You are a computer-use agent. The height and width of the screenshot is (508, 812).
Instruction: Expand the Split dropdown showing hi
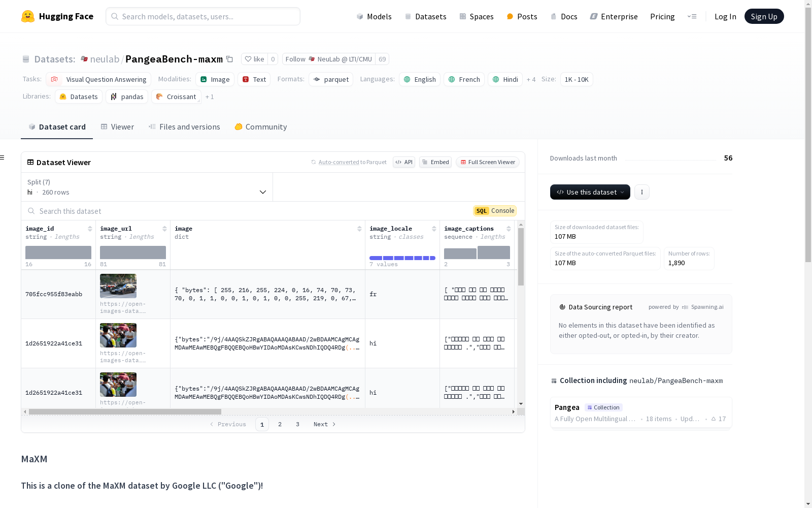[147, 187]
